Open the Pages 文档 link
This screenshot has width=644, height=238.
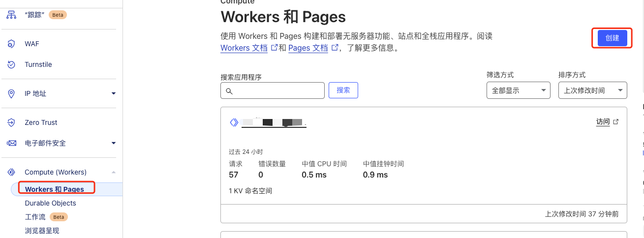coord(308,48)
